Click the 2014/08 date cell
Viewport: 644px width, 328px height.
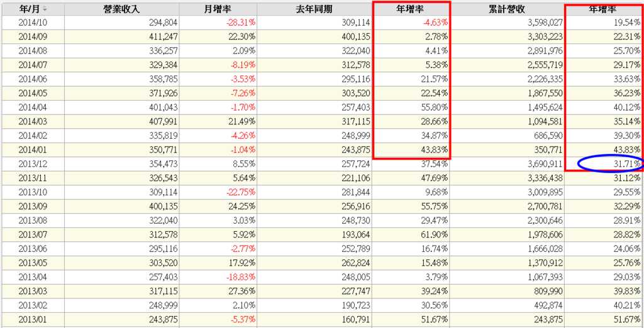tap(33, 50)
